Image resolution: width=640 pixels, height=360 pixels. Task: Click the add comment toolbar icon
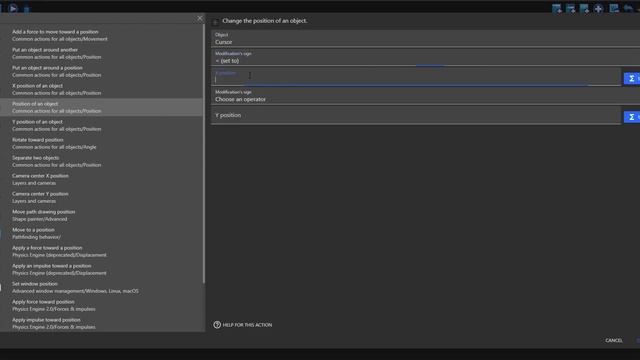(584, 9)
